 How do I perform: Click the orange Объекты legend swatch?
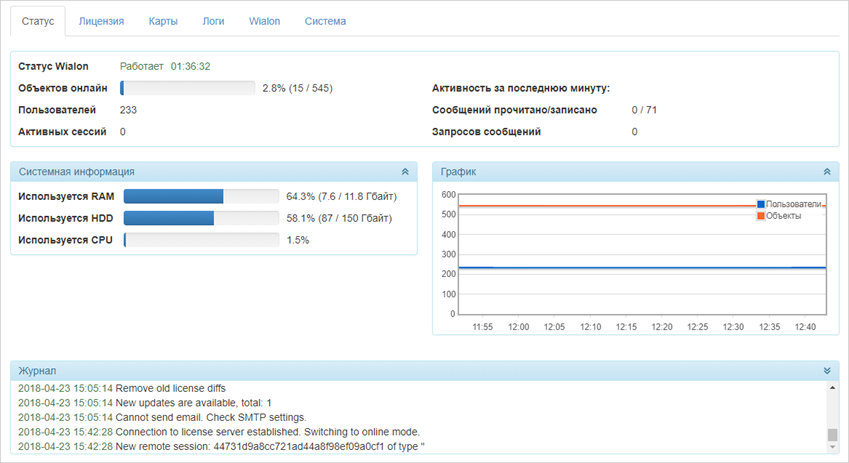click(x=761, y=216)
